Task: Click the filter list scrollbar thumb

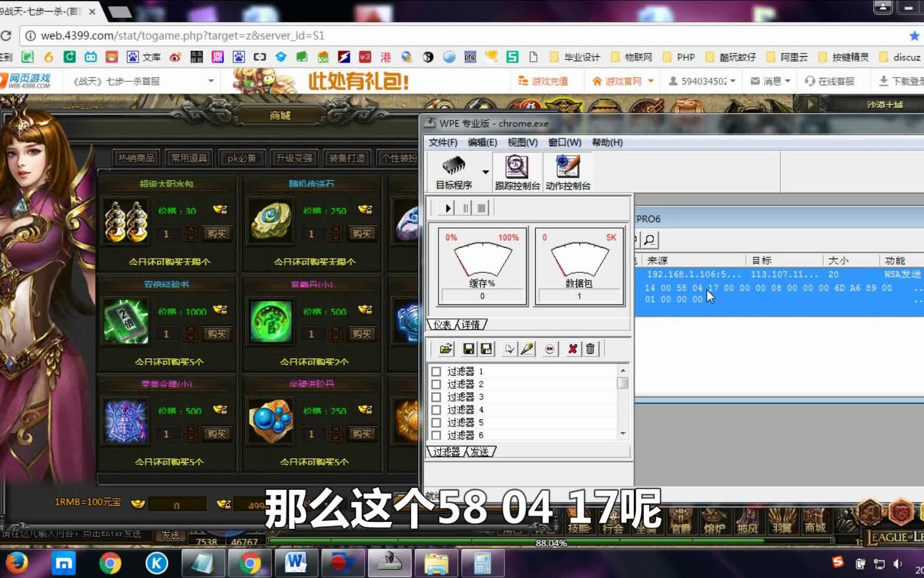Action: 622,383
